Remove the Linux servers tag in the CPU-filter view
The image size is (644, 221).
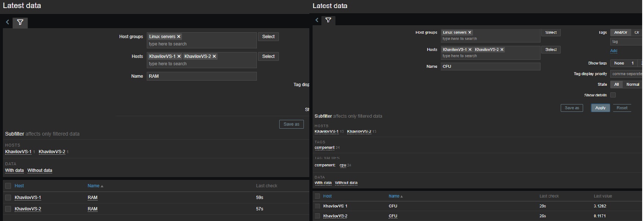pyautogui.click(x=469, y=33)
